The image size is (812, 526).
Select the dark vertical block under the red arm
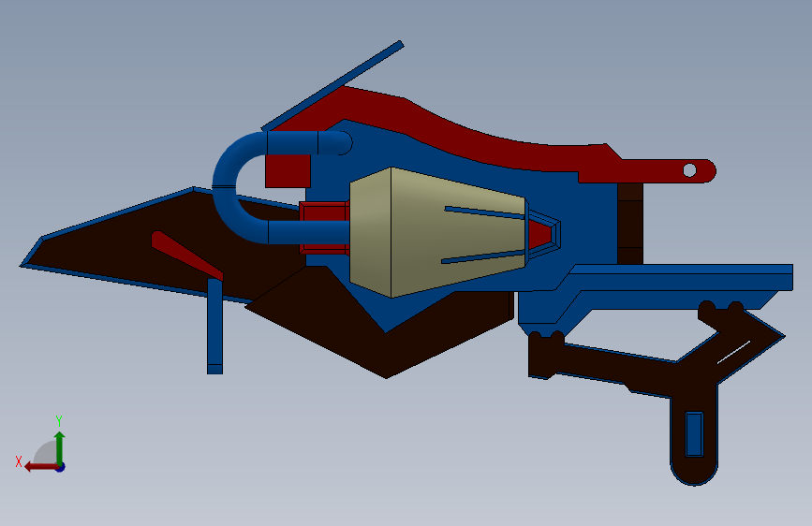pyautogui.click(x=630, y=223)
